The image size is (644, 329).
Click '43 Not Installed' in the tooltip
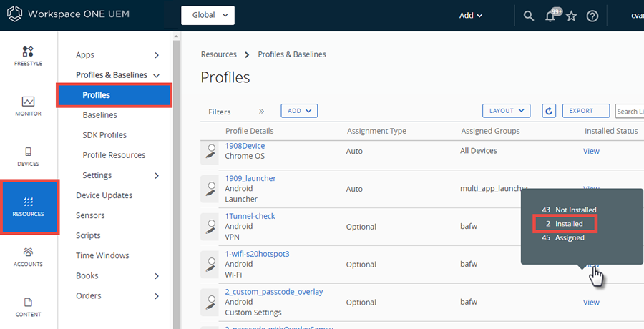coord(570,210)
